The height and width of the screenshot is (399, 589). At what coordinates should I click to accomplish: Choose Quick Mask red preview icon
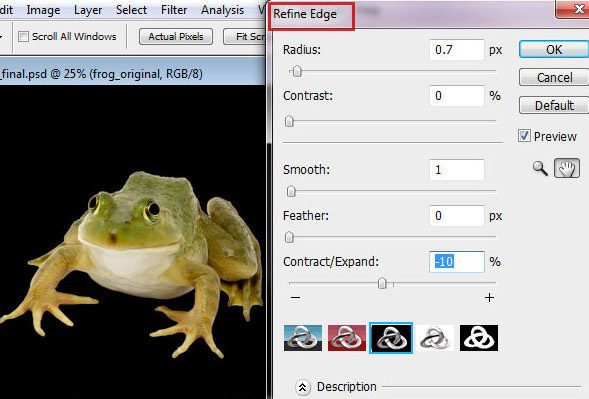pos(347,338)
